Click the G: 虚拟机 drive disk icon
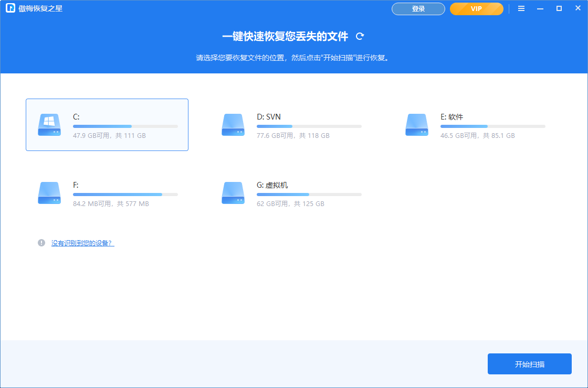 (233, 193)
